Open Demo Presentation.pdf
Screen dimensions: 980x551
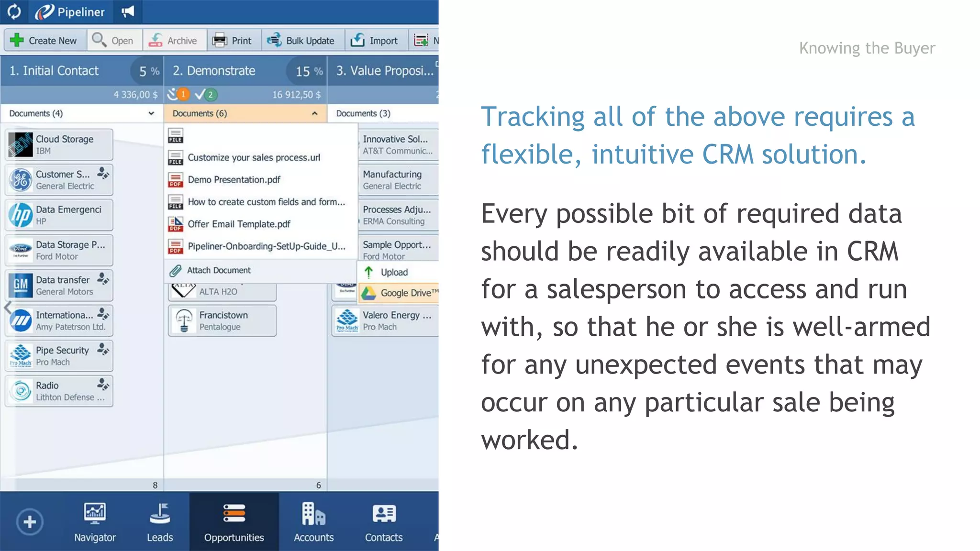tap(234, 180)
